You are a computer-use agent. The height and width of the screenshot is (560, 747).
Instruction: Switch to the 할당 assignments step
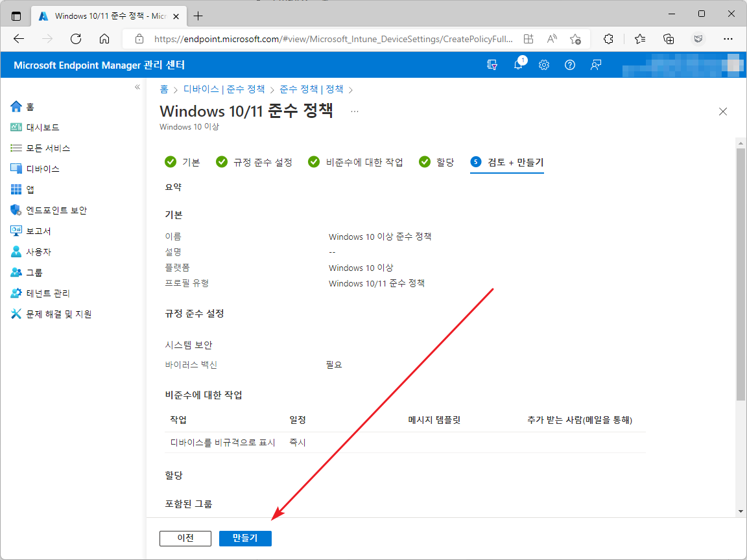(436, 163)
